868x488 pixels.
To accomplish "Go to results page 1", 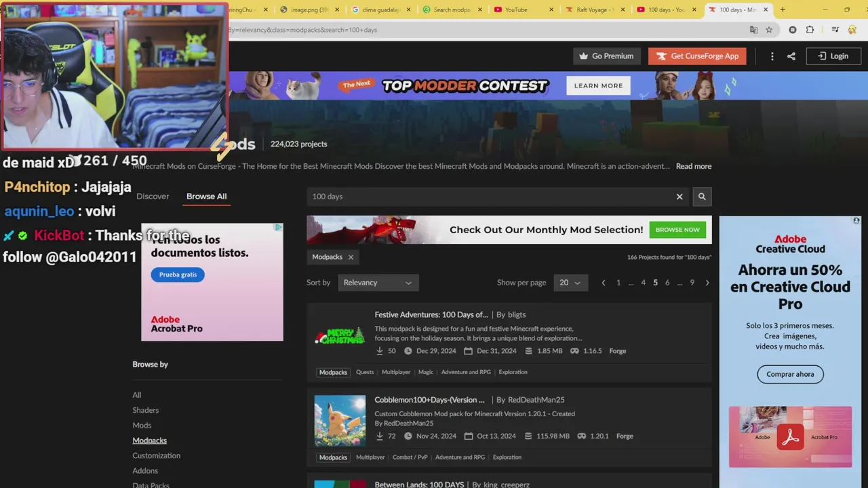I will pyautogui.click(x=618, y=283).
